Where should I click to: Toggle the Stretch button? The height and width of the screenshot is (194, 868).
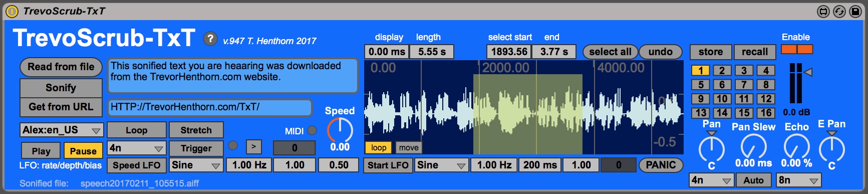pos(196,130)
